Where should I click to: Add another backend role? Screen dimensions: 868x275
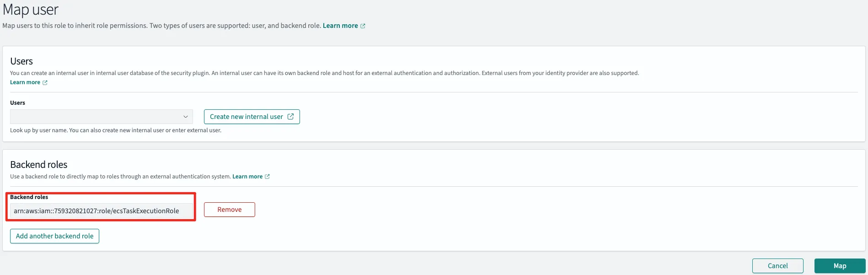[54, 236]
